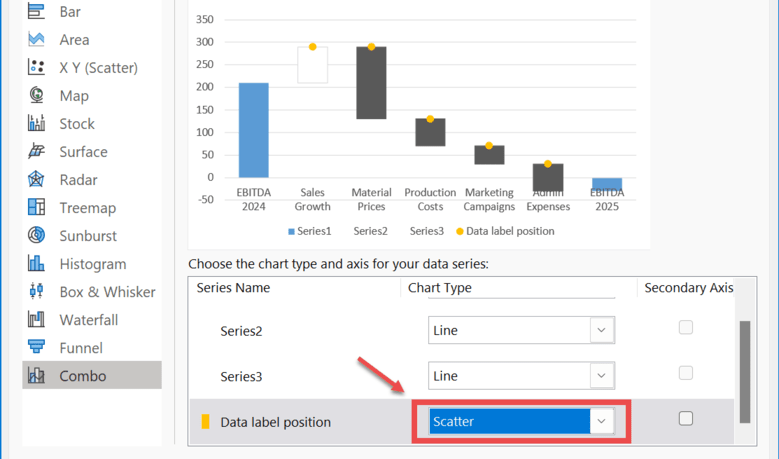
Task: Pick the Radar chart icon
Action: pyautogui.click(x=37, y=180)
